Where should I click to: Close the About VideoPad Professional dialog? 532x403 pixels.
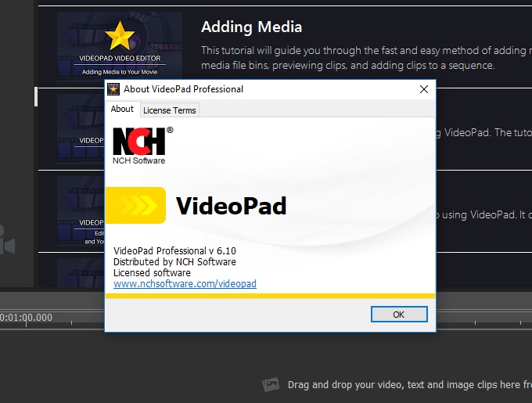tap(424, 89)
